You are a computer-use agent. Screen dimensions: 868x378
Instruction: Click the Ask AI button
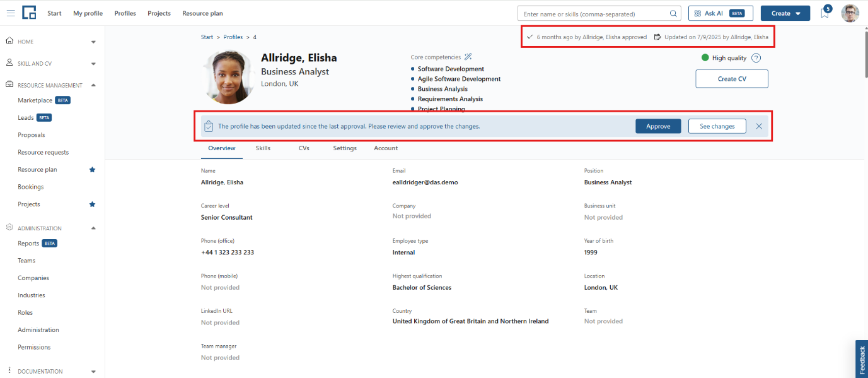coord(720,13)
